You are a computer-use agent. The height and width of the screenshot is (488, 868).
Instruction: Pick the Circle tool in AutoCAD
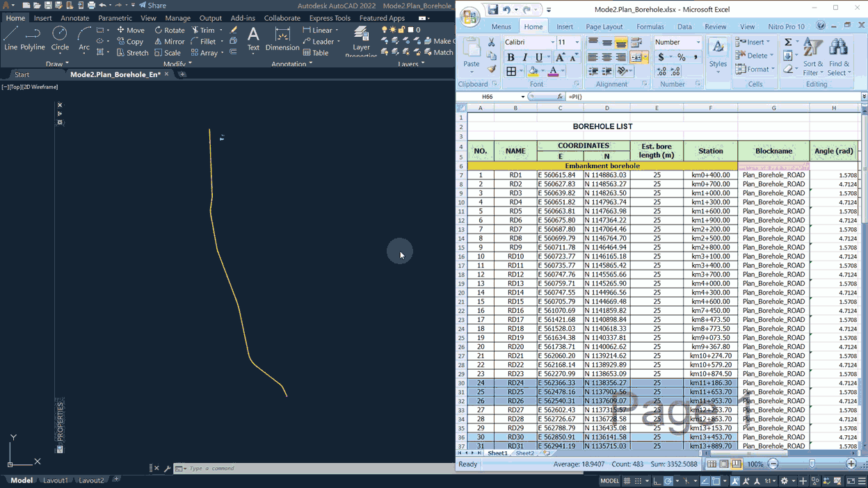(x=60, y=38)
